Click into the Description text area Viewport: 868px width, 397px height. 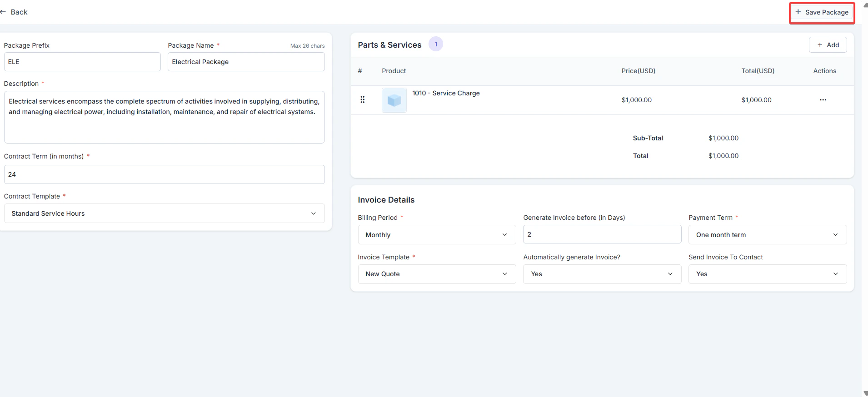tap(164, 117)
